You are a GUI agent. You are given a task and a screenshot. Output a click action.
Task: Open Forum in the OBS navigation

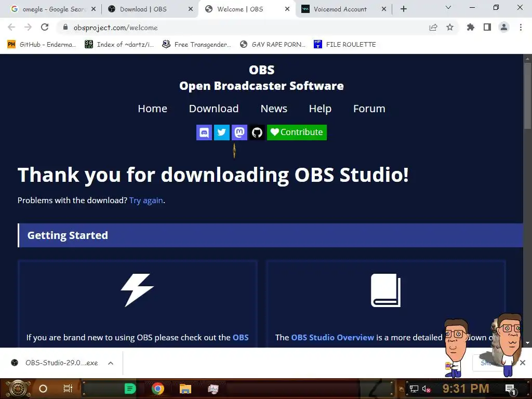click(x=369, y=109)
